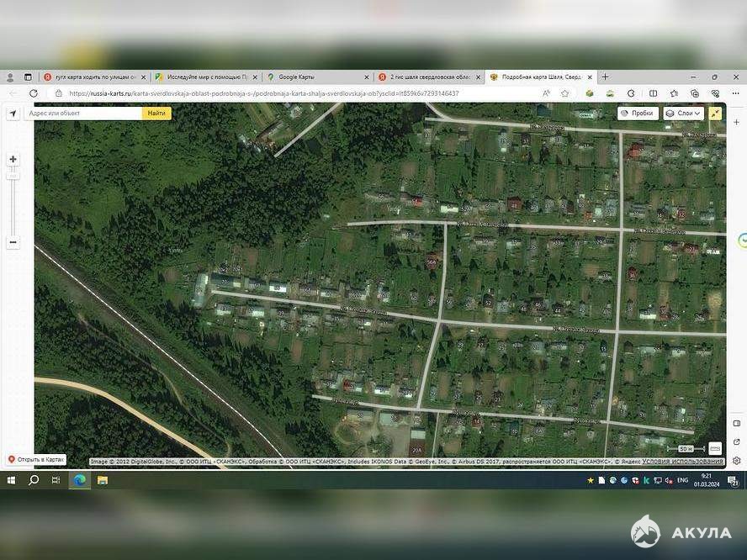747x560 pixels.
Task: Expand the Слои layers dropdown
Action: click(683, 113)
